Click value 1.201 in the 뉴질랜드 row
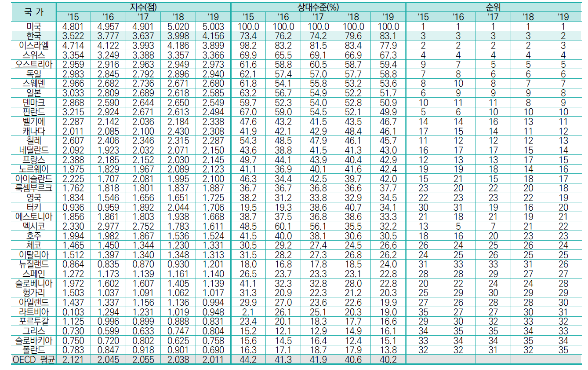This screenshot has width=588, height=370. tap(213, 264)
